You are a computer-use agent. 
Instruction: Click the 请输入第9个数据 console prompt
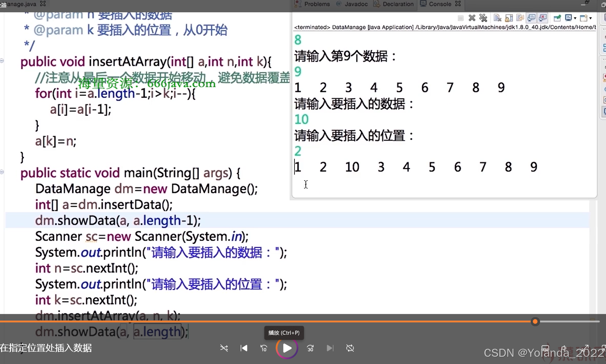pos(345,56)
